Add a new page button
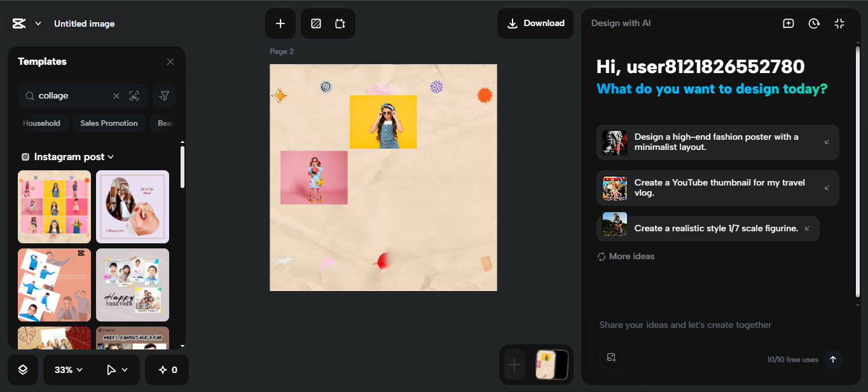Image resolution: width=868 pixels, height=392 pixels. pyautogui.click(x=514, y=365)
